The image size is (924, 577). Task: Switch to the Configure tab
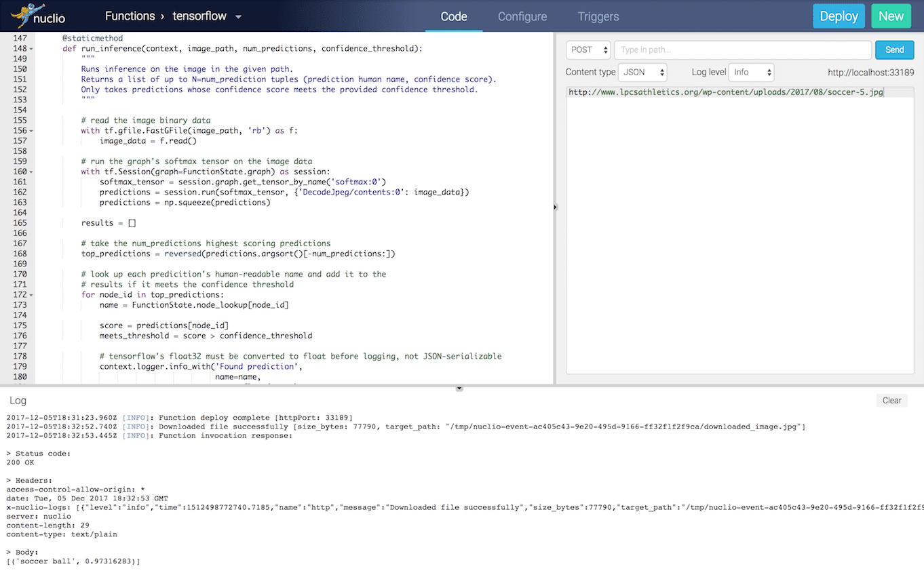(522, 16)
